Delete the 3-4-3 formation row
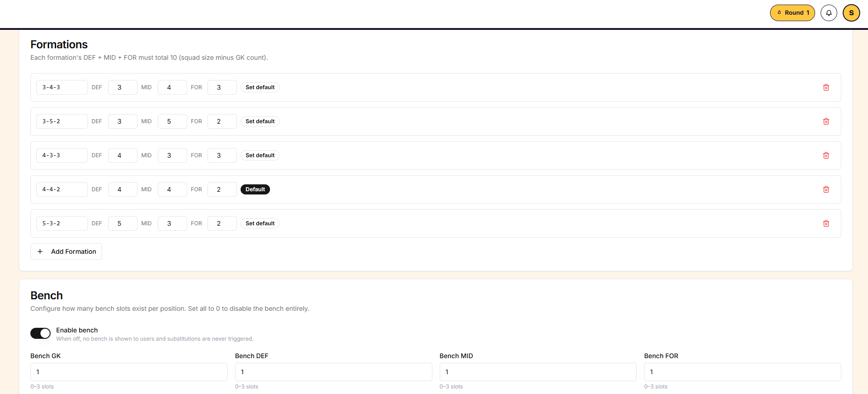This screenshot has height=394, width=868. 826,87
